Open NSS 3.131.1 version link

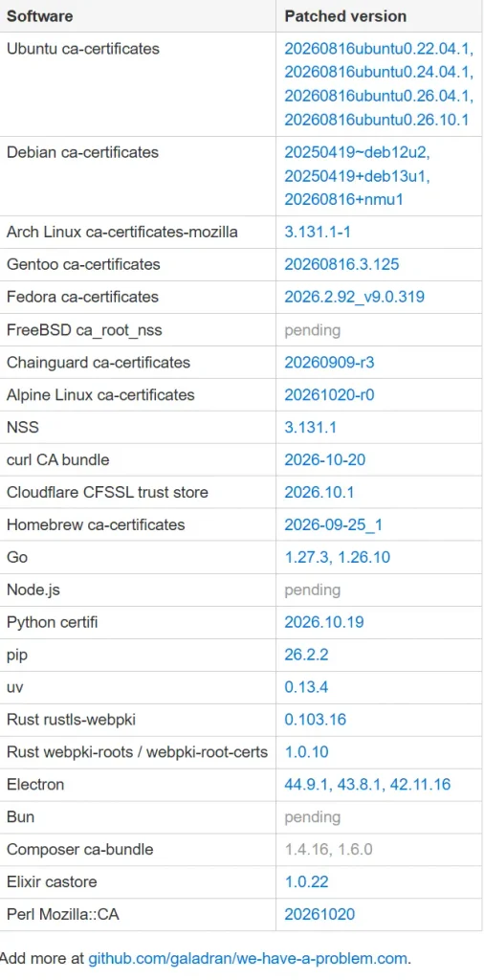tap(310, 428)
